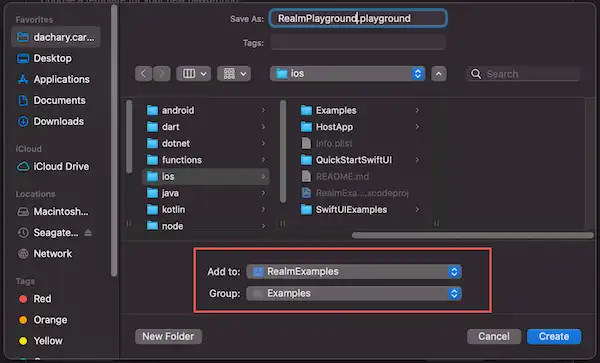Screen dimensions: 600x363
Task: Click the Info.plist file
Action: click(x=360, y=143)
